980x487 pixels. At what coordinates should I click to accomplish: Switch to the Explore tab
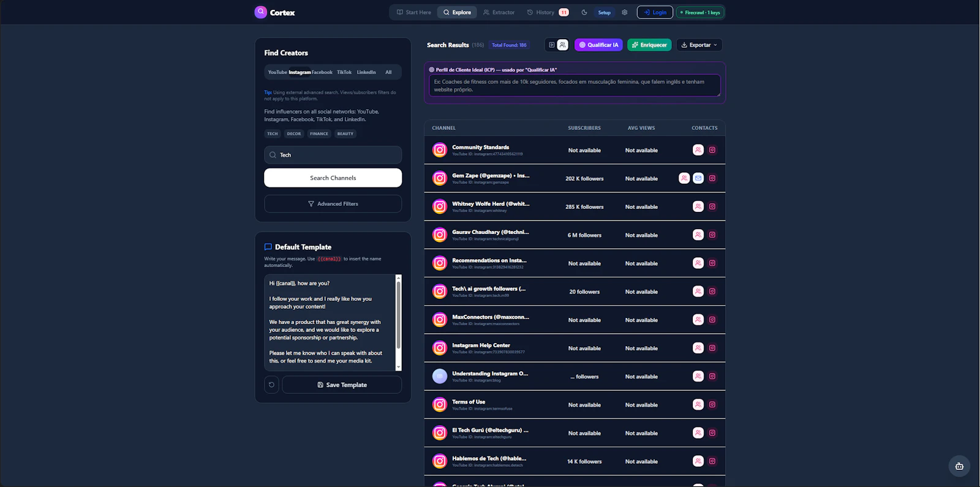coord(457,12)
